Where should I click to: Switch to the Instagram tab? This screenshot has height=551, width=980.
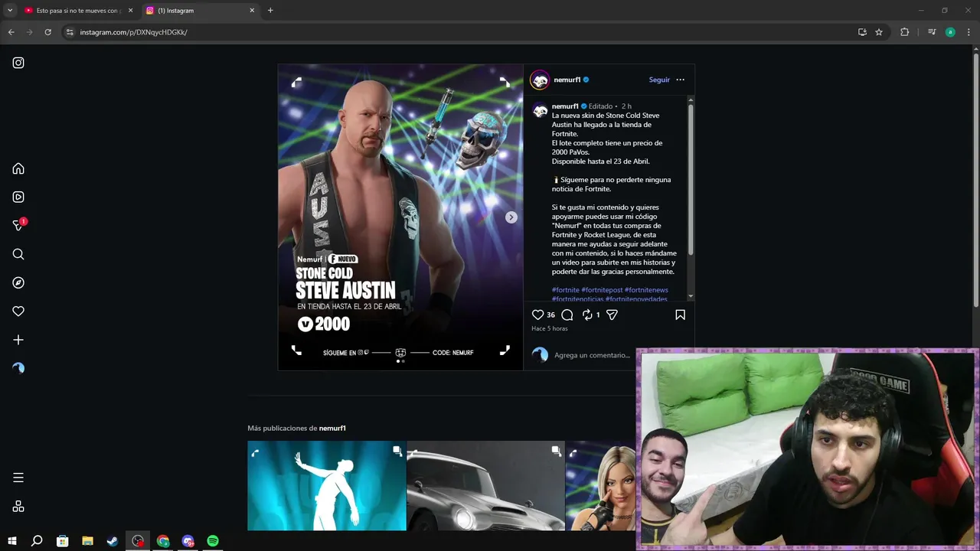(x=201, y=11)
